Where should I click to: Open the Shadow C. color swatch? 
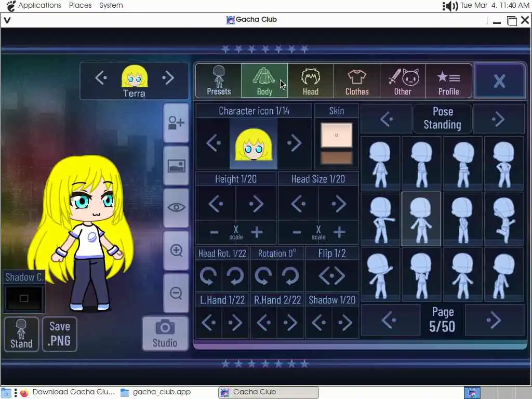pyautogui.click(x=24, y=298)
